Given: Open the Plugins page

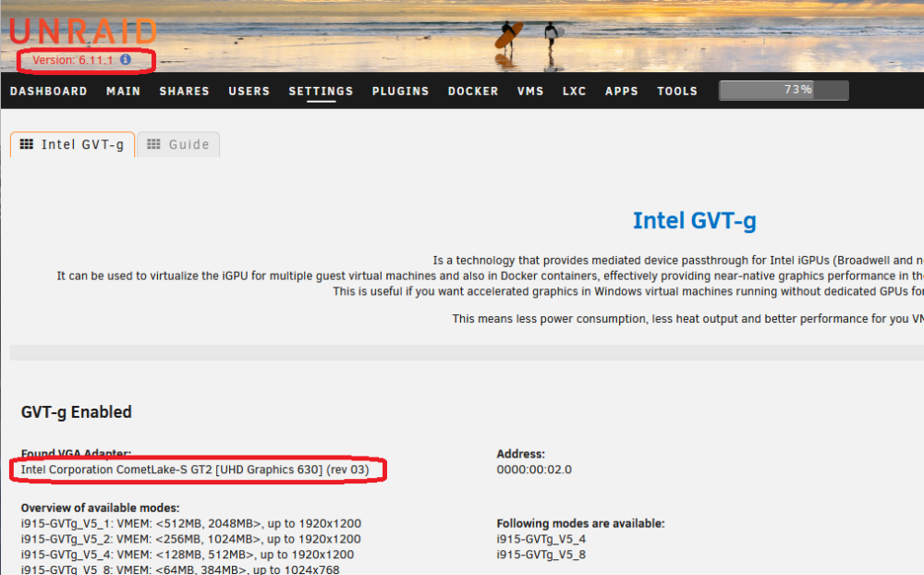Looking at the screenshot, I should point(401,92).
